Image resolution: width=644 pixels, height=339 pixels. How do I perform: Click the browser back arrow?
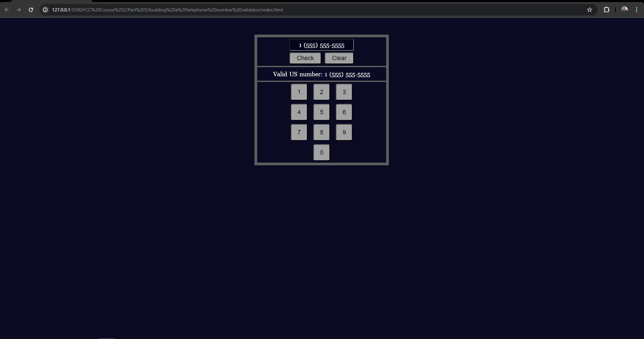pyautogui.click(x=7, y=10)
